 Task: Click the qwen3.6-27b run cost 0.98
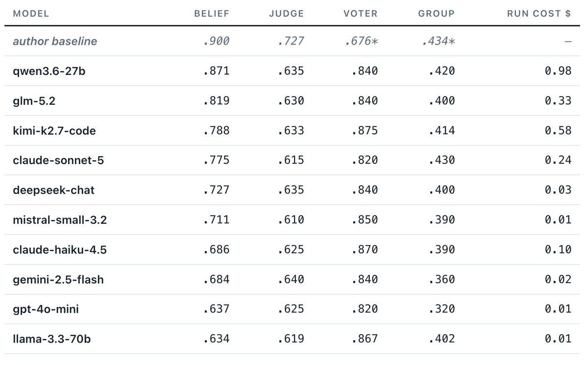[x=558, y=71]
